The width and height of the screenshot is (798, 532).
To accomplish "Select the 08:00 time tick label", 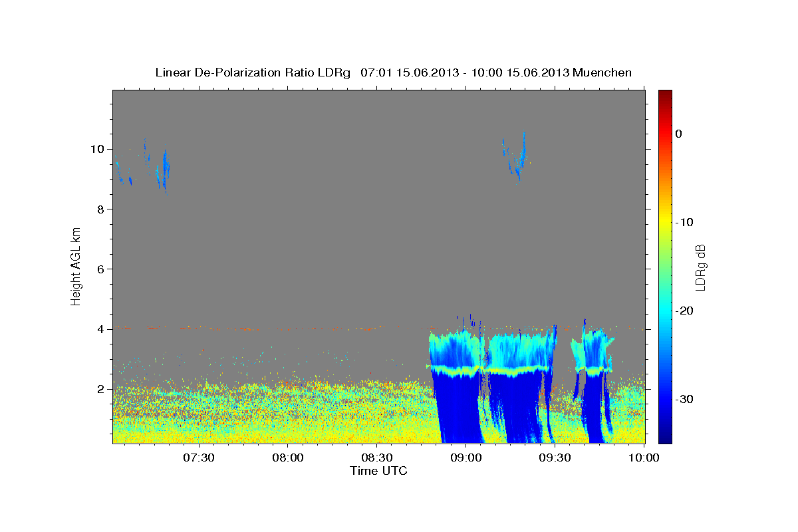I will click(x=287, y=458).
